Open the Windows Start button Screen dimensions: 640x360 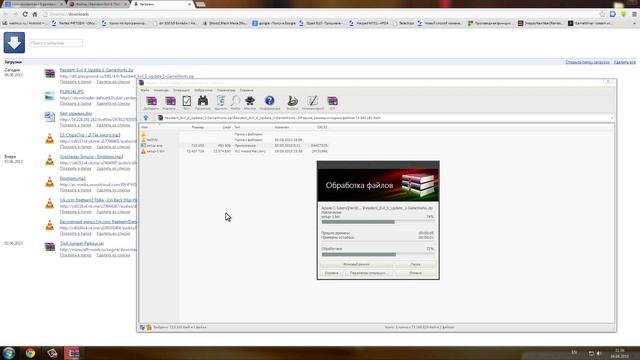(x=9, y=353)
